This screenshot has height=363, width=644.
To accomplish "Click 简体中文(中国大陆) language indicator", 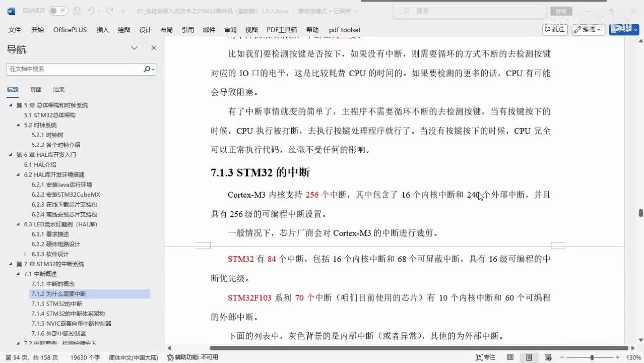I will pos(134,357).
